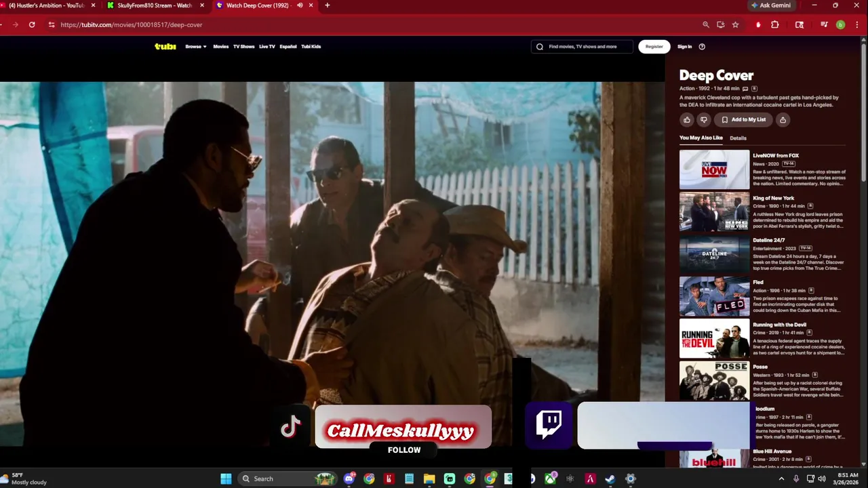Bookmark this page with the star icon
Image resolution: width=868 pixels, height=488 pixels.
click(735, 24)
